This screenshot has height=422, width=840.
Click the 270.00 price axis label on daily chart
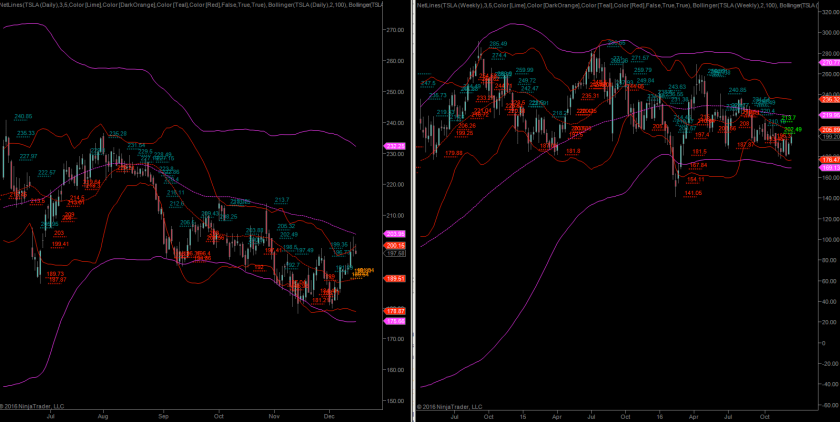click(x=395, y=30)
